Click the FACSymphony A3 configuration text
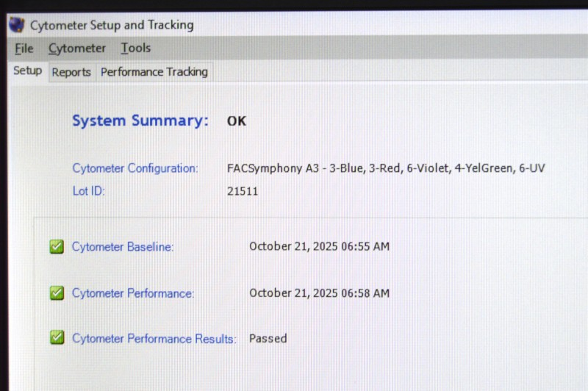The width and height of the screenshot is (588, 391). tap(386, 168)
